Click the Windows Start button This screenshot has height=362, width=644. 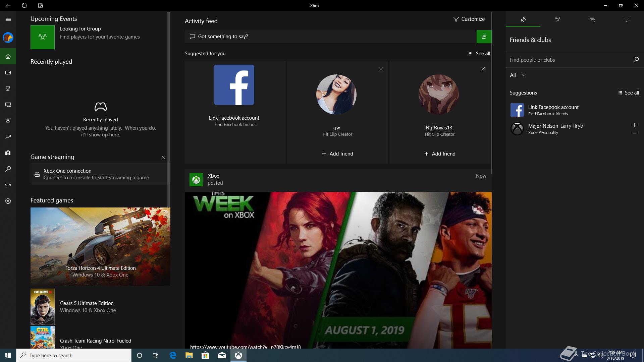[x=8, y=355]
